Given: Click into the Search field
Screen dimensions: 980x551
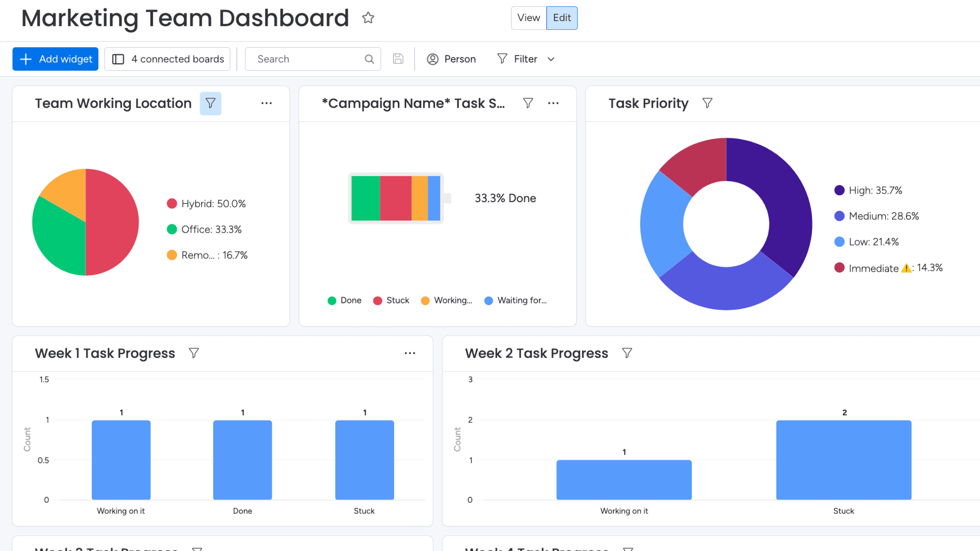Looking at the screenshot, I should pos(308,59).
